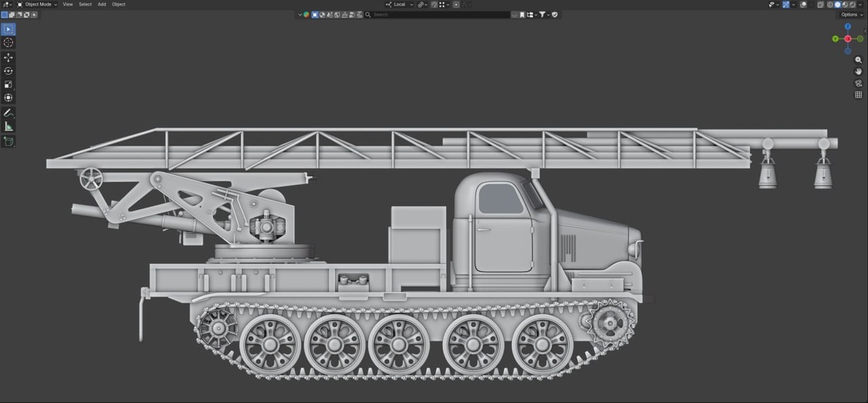Switch to solid shading
Image resolution: width=868 pixels, height=403 pixels.
[x=838, y=4]
